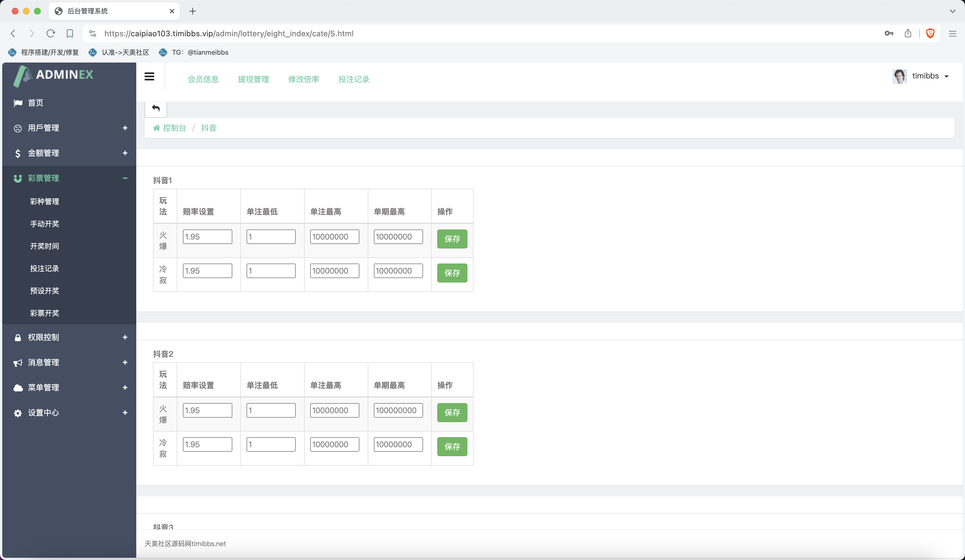Open the share icon in the browser toolbar
Screen dimensions: 965x560
[907, 34]
